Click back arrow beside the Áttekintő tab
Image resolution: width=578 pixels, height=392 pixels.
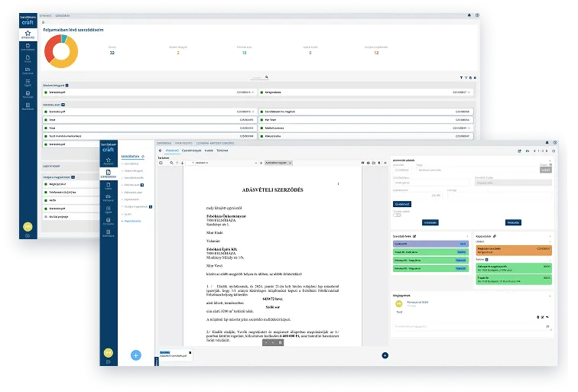pyautogui.click(x=160, y=151)
